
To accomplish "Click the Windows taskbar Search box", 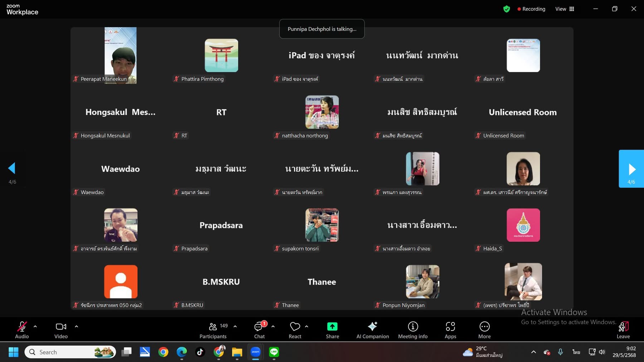I will [x=70, y=352].
